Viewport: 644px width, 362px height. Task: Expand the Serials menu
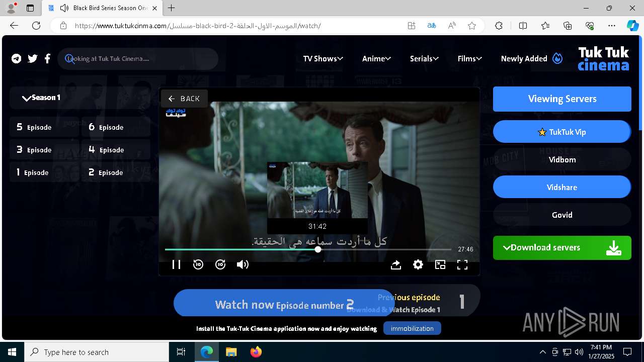(424, 59)
